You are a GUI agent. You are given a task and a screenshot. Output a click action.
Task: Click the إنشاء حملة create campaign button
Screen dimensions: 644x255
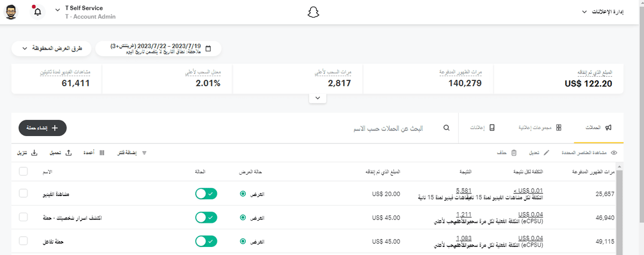point(42,128)
